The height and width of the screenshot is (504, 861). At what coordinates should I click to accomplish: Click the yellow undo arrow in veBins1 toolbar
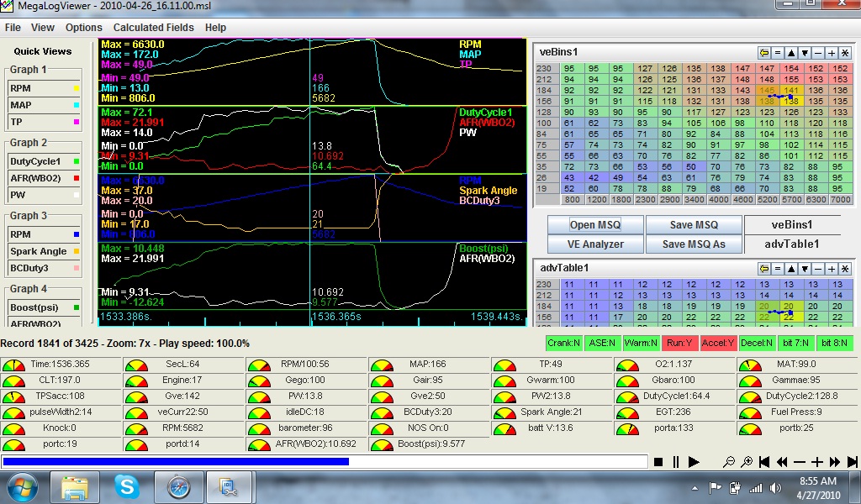tap(763, 52)
